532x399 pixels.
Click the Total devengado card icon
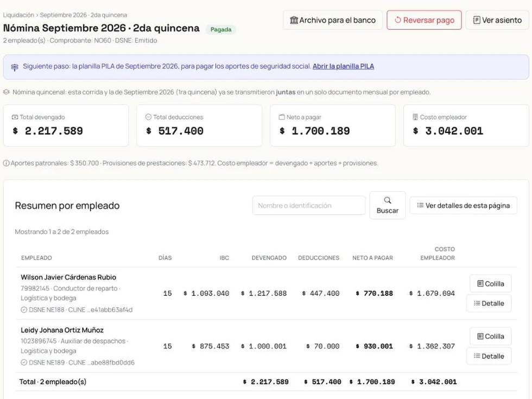(15, 117)
